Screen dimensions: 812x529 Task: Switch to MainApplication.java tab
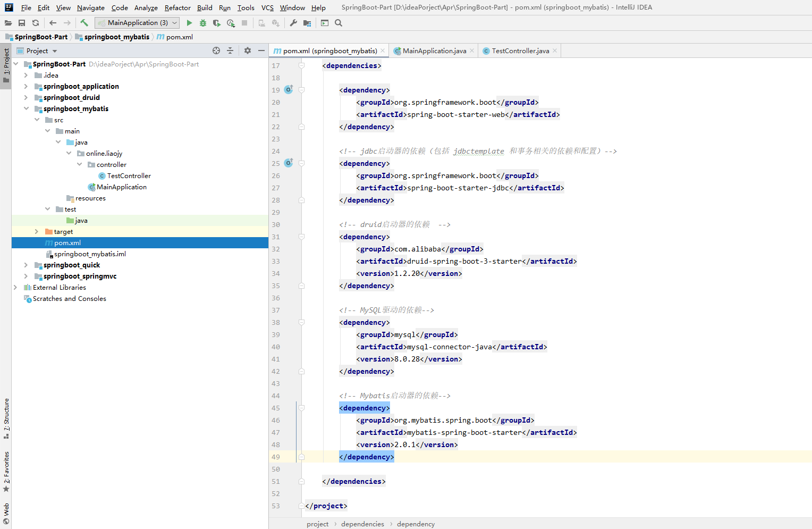tap(434, 51)
